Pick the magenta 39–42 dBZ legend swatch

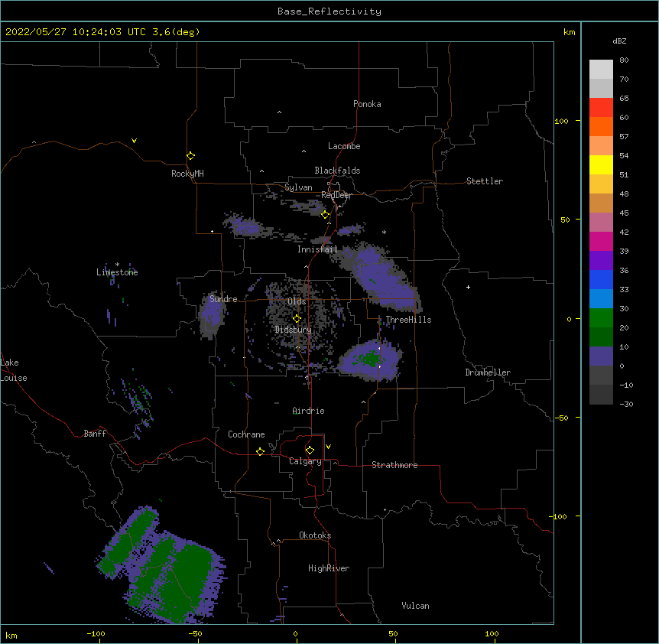(x=601, y=242)
